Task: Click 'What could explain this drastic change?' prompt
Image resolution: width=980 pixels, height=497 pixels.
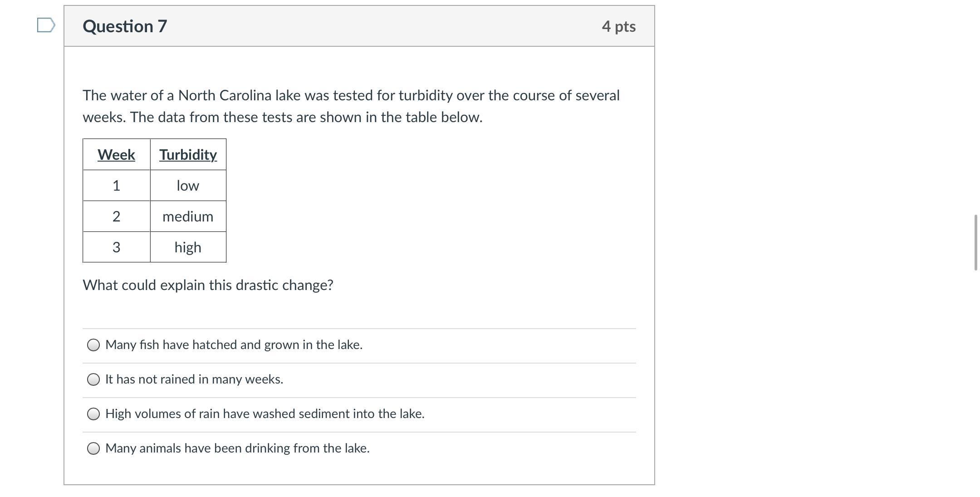Action: (x=208, y=285)
